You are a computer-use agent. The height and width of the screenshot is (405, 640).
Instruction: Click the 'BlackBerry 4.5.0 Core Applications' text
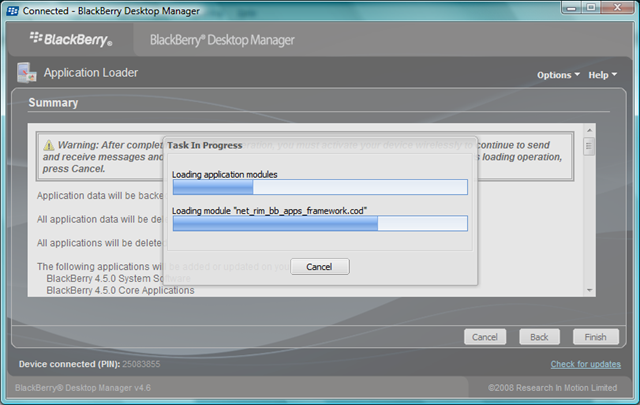pyautogui.click(x=120, y=290)
